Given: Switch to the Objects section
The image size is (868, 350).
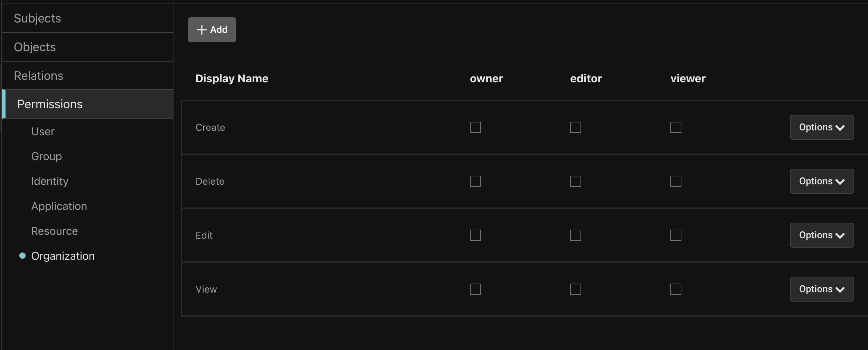Looking at the screenshot, I should click(35, 47).
